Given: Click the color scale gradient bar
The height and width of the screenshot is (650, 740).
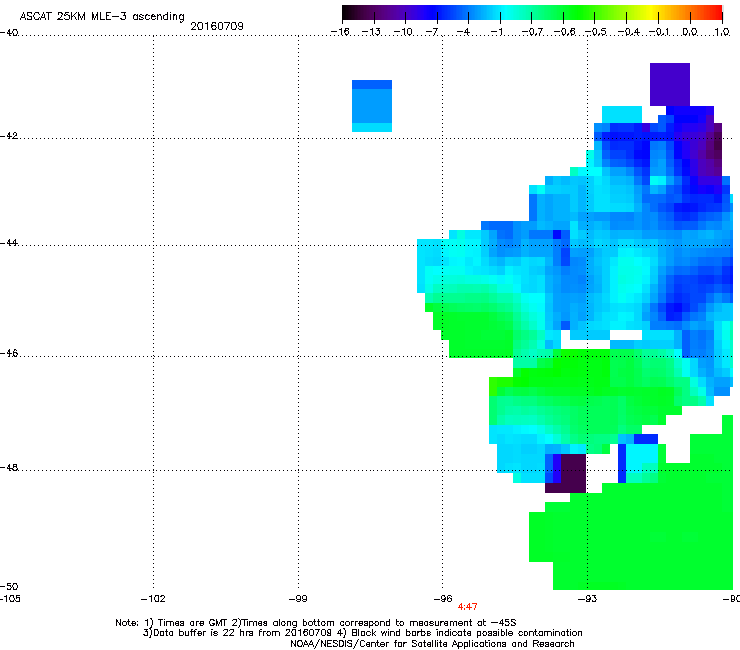Looking at the screenshot, I should (x=532, y=13).
